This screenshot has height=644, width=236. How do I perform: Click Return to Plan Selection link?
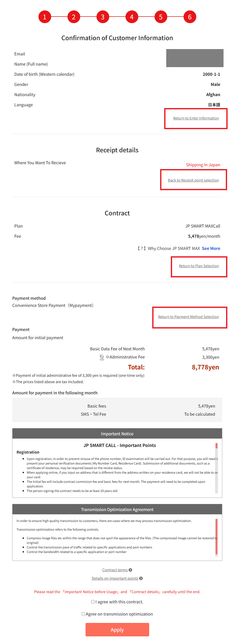pyautogui.click(x=199, y=266)
